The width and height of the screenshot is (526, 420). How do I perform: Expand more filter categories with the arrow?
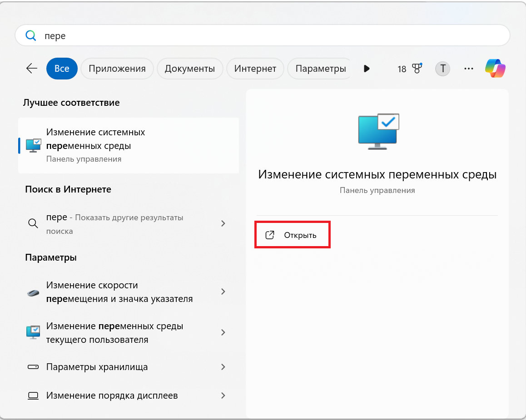(x=367, y=68)
